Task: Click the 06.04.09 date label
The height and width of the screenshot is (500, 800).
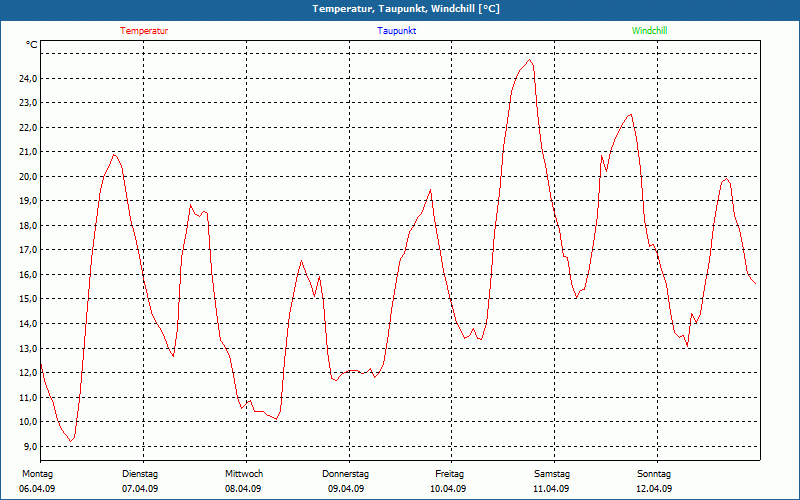Action: tap(37, 489)
